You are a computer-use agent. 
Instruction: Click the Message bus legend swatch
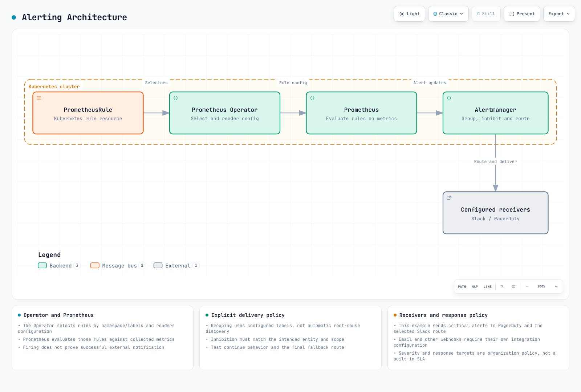coord(95,265)
